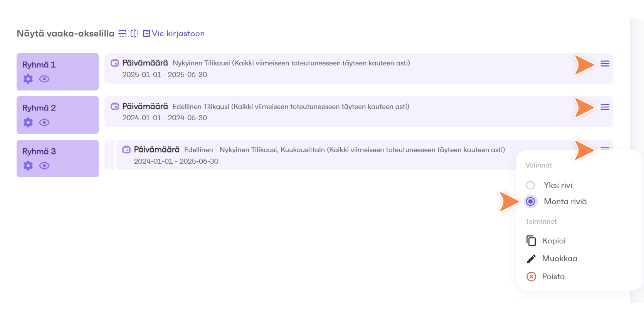Choose Kopioi from the Toiminnot menu
Screen dimensions: 644x322
coord(546,241)
